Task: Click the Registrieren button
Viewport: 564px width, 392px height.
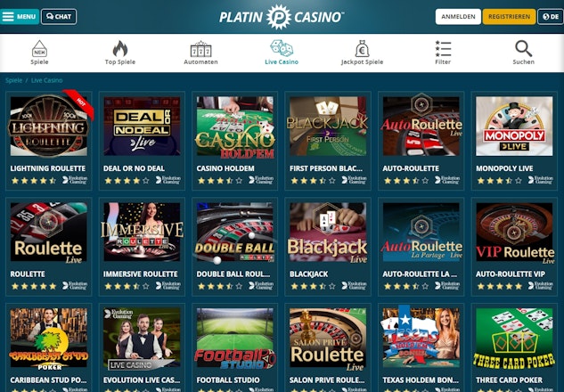Action: pos(509,17)
